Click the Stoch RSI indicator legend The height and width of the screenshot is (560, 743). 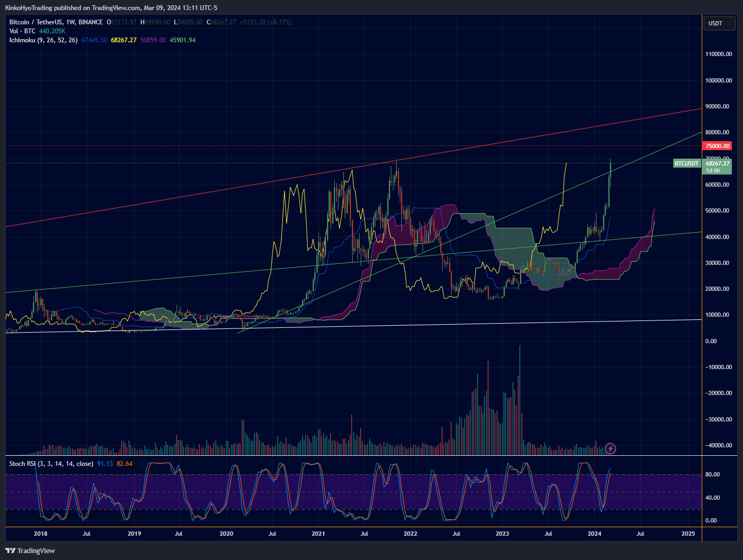coord(51,464)
